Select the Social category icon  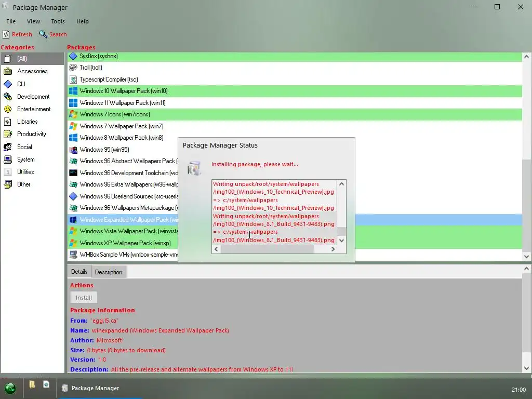point(8,147)
